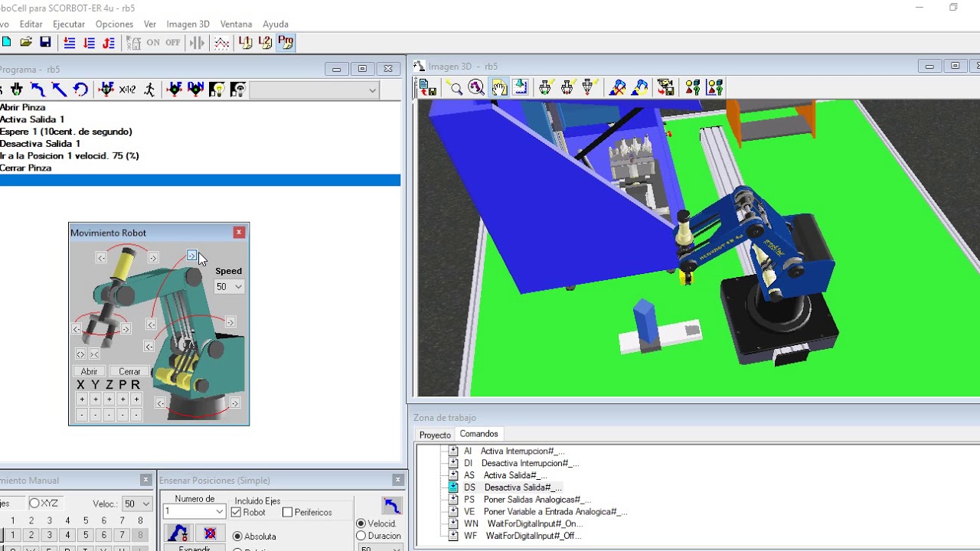Close the Movimiento Robot dialog
Screen dimensions: 980x551
pyautogui.click(x=239, y=233)
